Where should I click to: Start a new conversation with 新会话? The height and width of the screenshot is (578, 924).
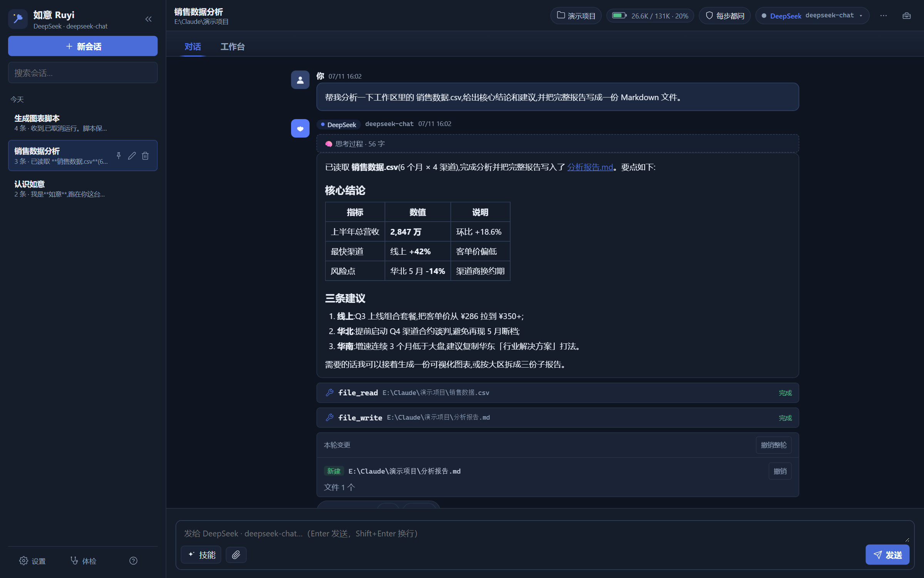pos(83,46)
